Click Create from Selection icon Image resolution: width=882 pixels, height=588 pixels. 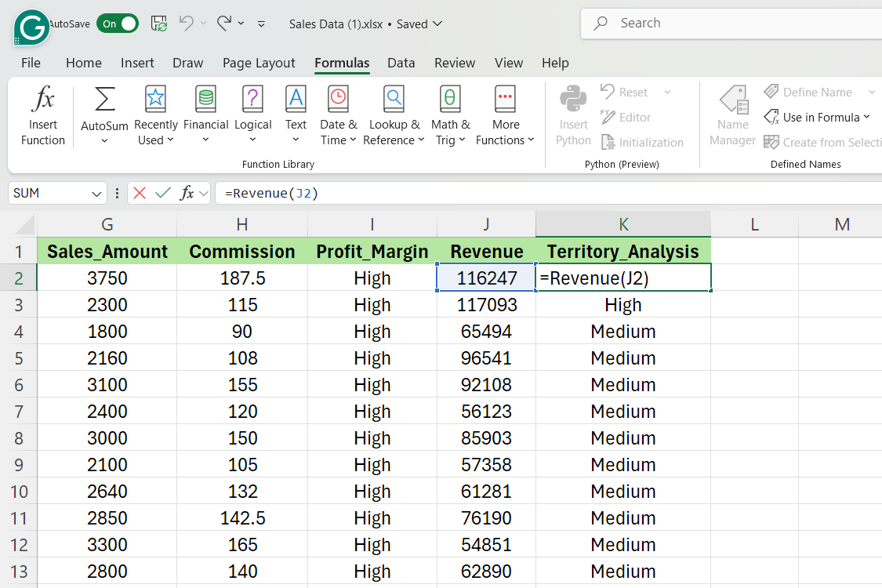pyautogui.click(x=771, y=142)
